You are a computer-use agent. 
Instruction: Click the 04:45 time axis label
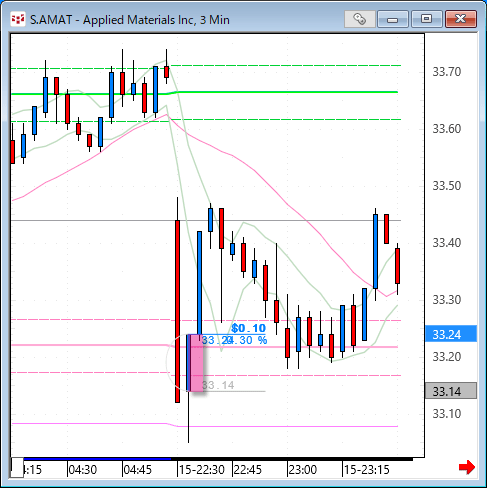[x=138, y=470]
